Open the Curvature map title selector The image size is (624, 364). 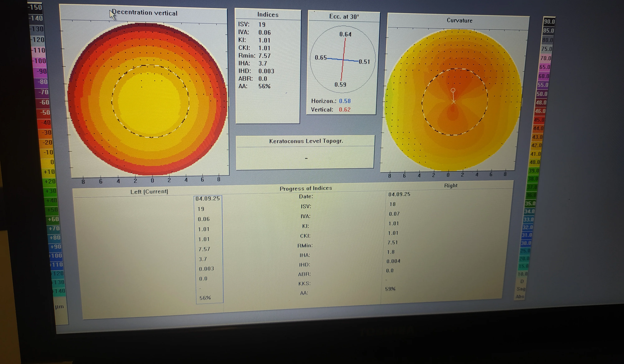[x=459, y=21]
